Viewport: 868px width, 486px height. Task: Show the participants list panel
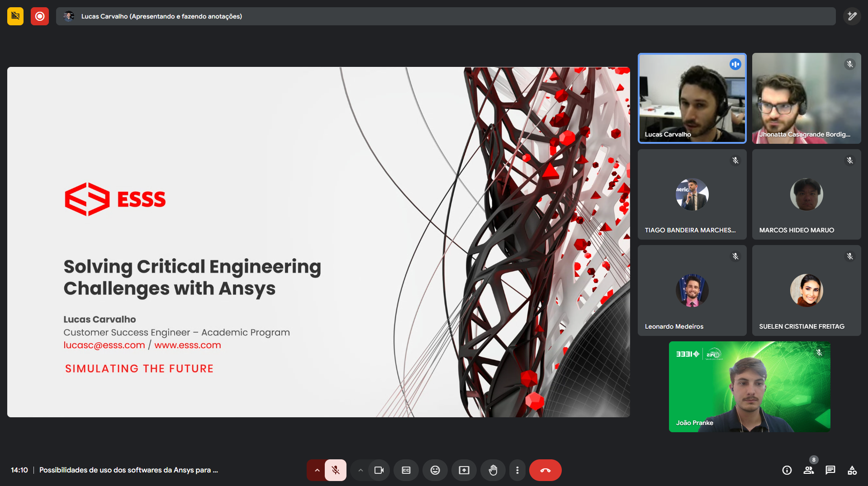click(x=809, y=470)
